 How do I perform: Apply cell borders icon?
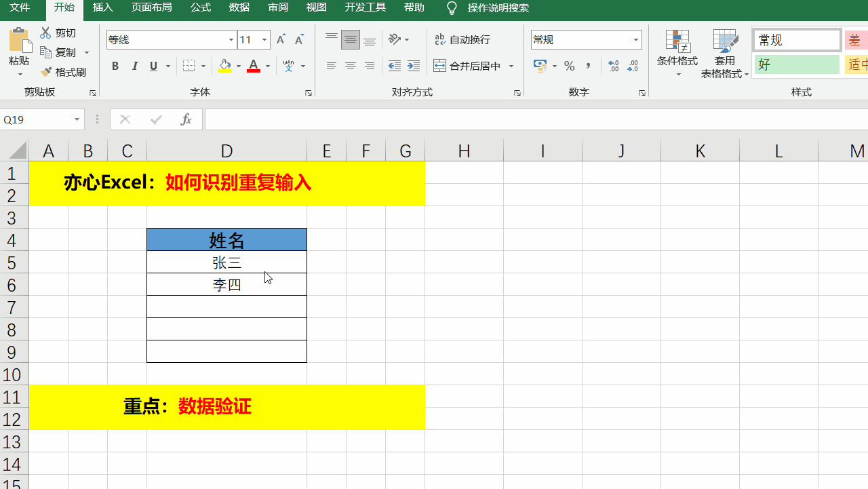189,66
